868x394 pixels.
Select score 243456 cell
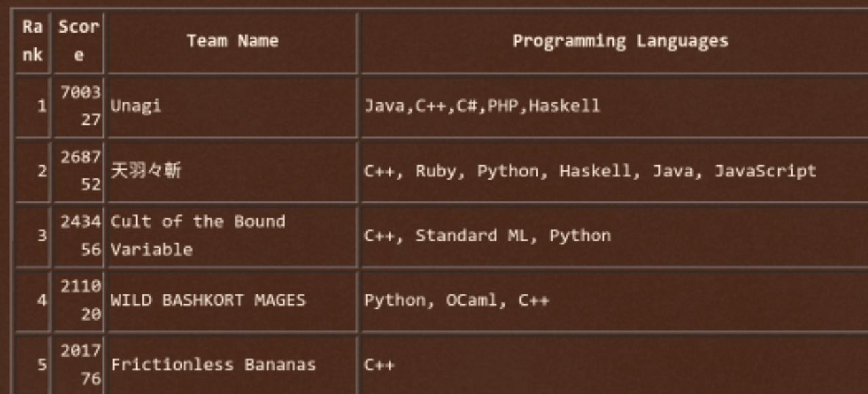click(79, 236)
